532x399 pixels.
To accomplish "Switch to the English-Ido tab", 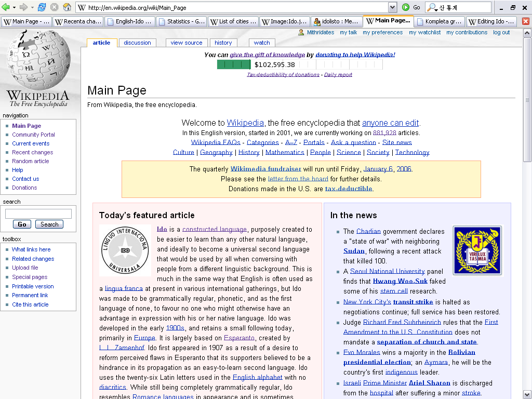I will pyautogui.click(x=129, y=21).
